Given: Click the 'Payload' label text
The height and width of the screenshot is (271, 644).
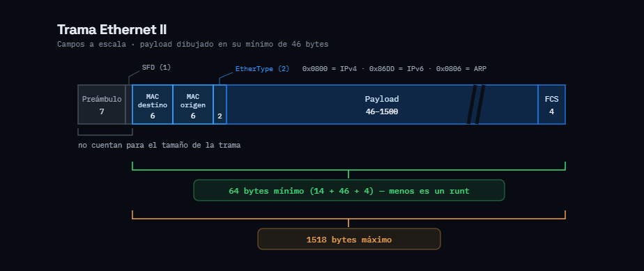Looking at the screenshot, I should click(x=382, y=99).
